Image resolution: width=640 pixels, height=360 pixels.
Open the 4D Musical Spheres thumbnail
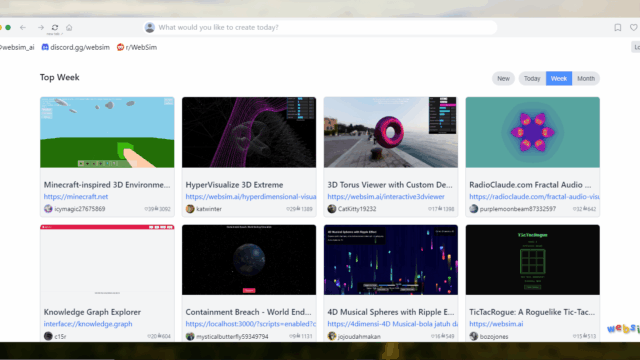coord(391,260)
